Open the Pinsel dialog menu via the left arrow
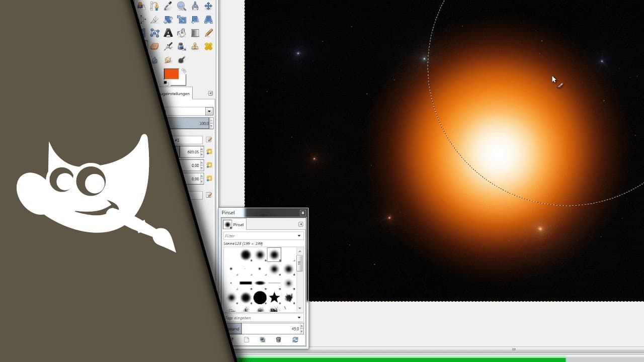Viewport: 644px width, 362px height. click(301, 224)
